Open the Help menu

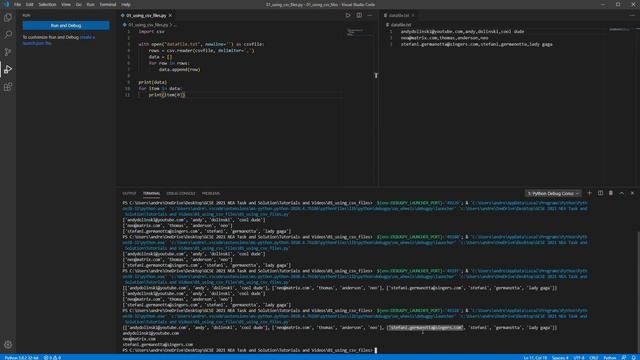[x=126, y=4]
